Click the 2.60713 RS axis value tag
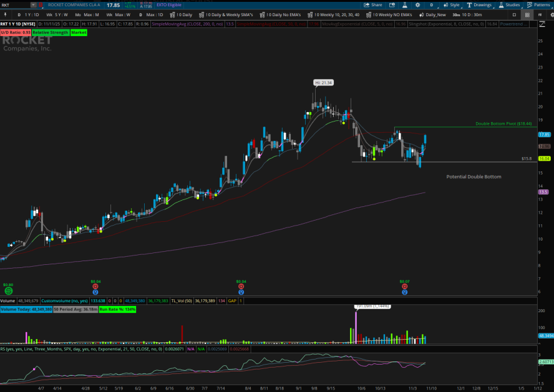 pyautogui.click(x=546, y=362)
